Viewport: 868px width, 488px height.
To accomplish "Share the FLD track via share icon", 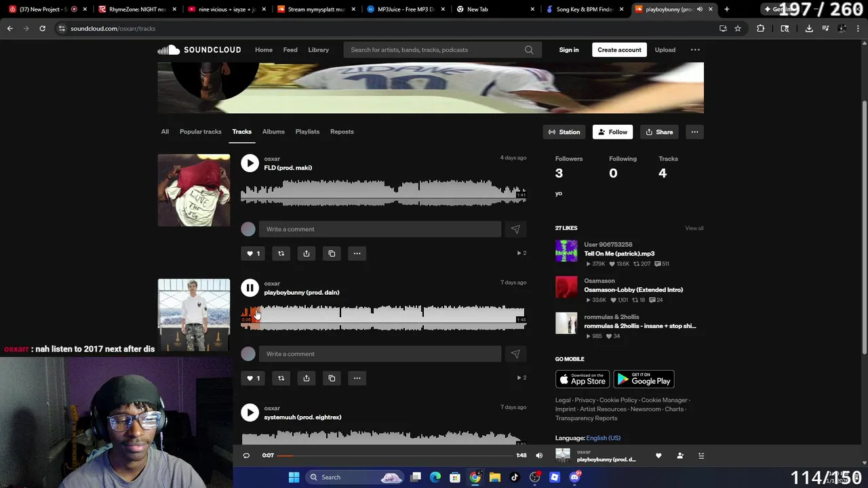I will [307, 253].
